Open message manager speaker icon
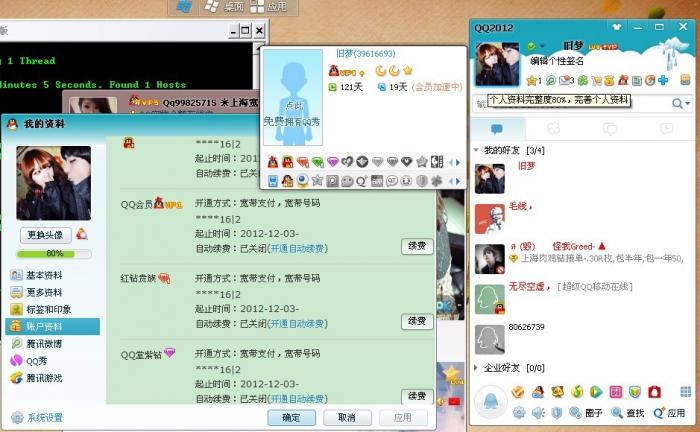This screenshot has width=700, height=432. coord(538,412)
